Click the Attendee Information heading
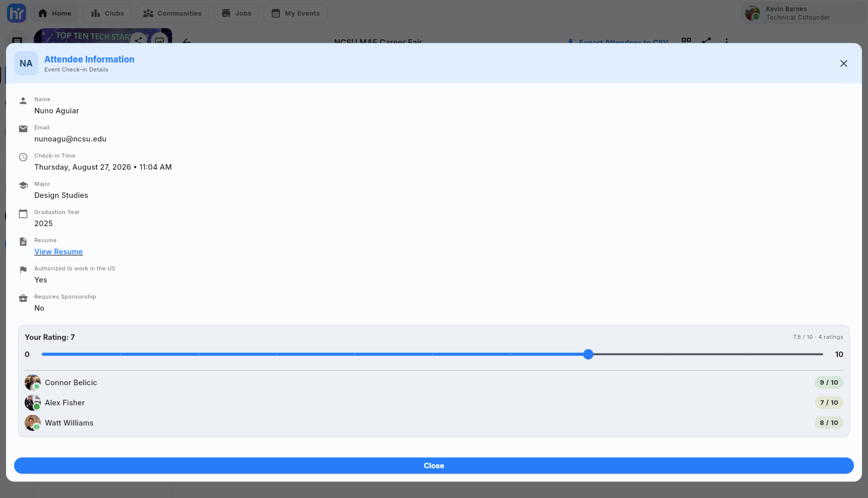The height and width of the screenshot is (498, 868). [90, 59]
